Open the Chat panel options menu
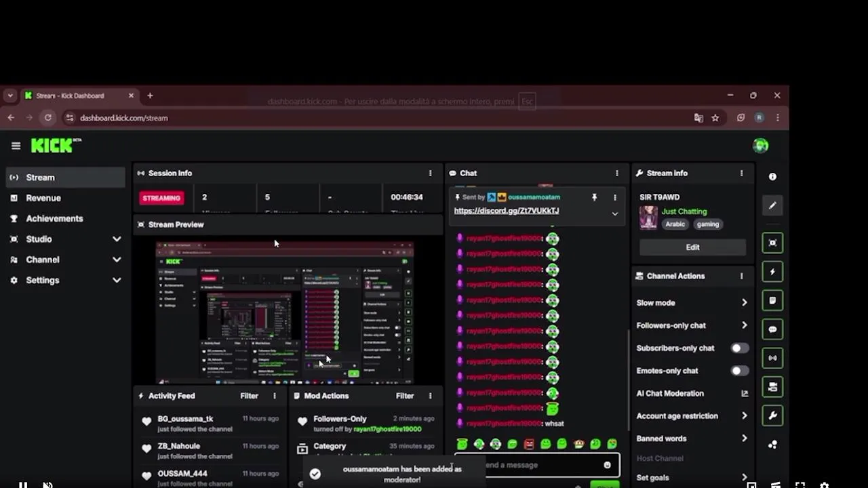 [616, 174]
